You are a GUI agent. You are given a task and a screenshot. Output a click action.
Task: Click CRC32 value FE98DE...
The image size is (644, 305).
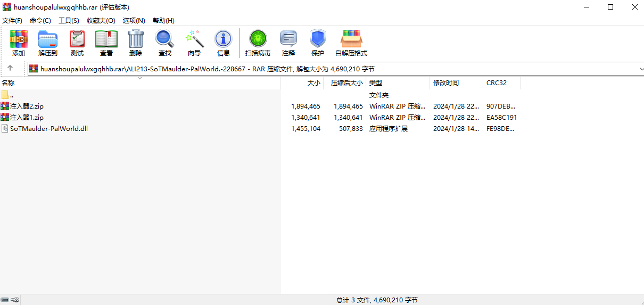coord(501,128)
